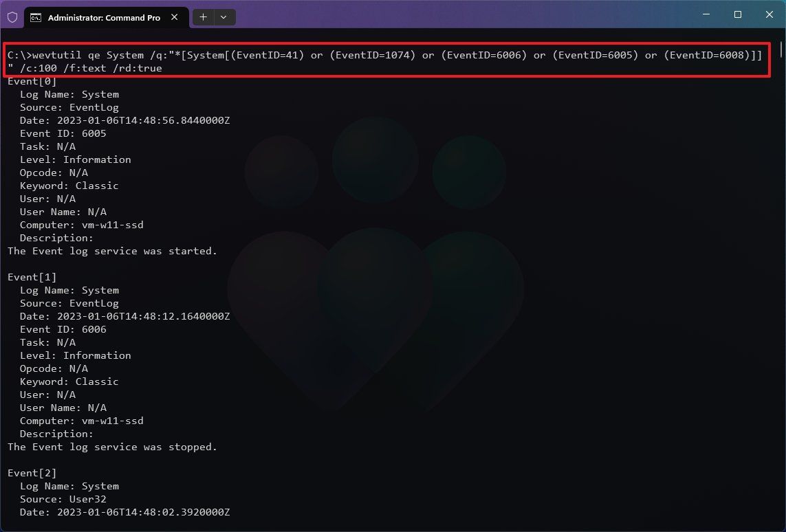The height and width of the screenshot is (532, 786).
Task: Click the Level: Information text in Event[1]
Action: (75, 355)
